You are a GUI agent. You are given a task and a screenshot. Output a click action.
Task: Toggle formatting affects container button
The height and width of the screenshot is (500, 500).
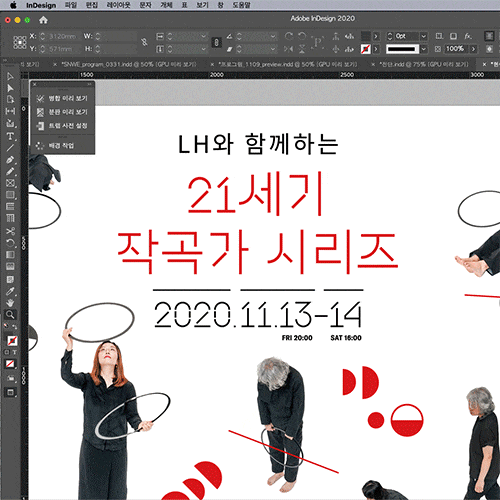pyautogui.click(x=7, y=352)
